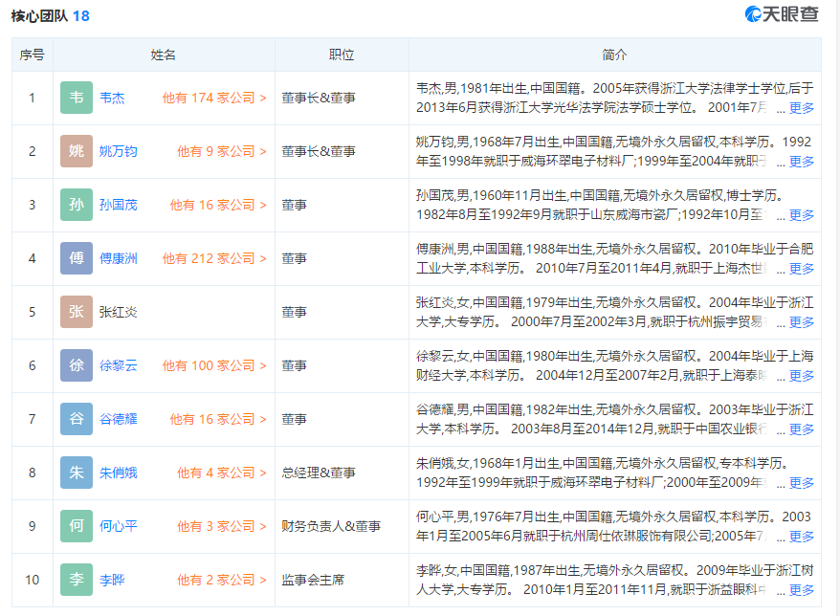The width and height of the screenshot is (840, 616).
Task: Click the 谷 avatar badge for 谷德耀
Action: pos(77,419)
